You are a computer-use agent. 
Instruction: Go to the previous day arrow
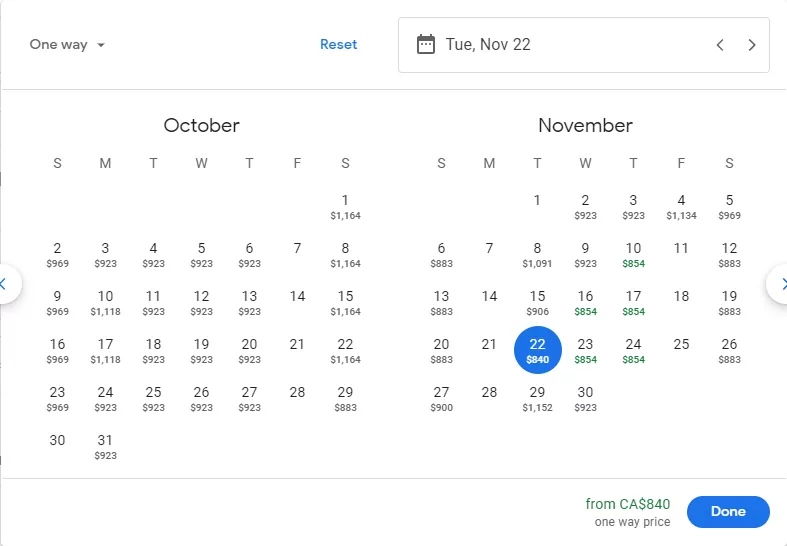click(720, 45)
